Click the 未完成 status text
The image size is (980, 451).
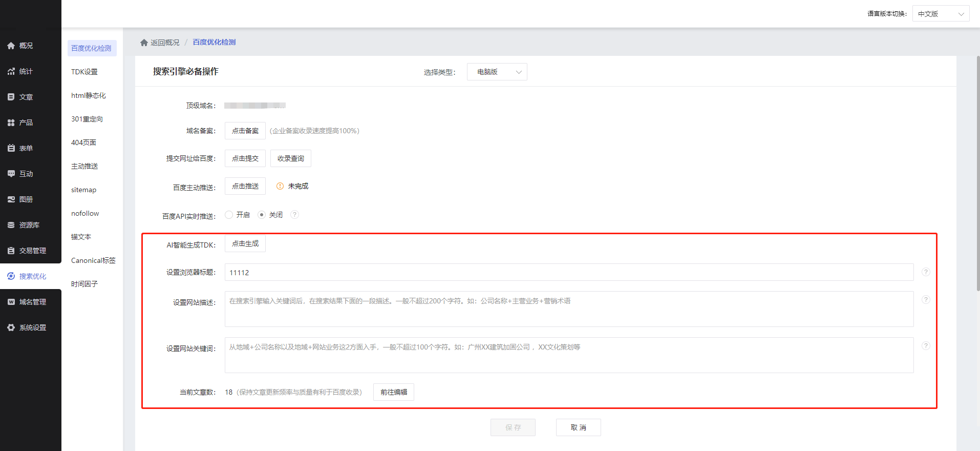[298, 186]
